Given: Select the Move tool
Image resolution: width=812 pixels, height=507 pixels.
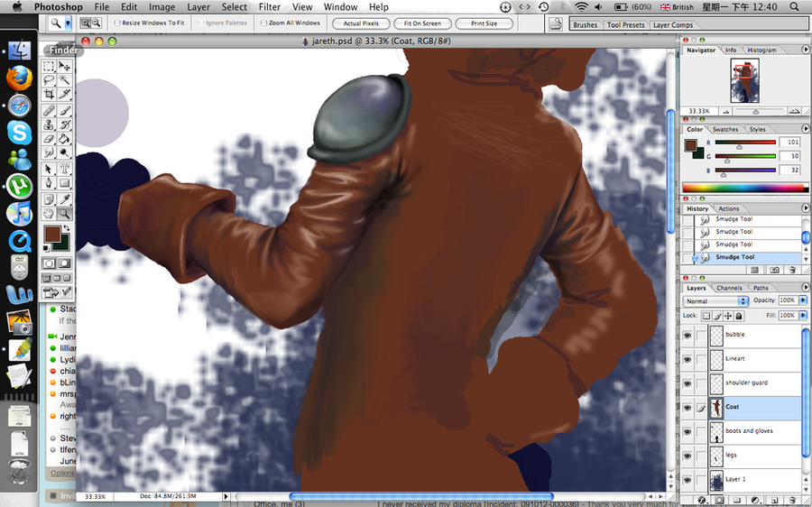Looking at the screenshot, I should [x=64, y=66].
